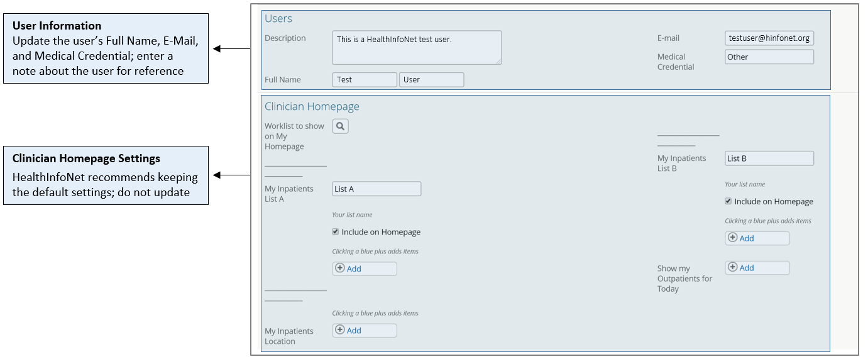Grab the Description box resize handle

point(498,61)
